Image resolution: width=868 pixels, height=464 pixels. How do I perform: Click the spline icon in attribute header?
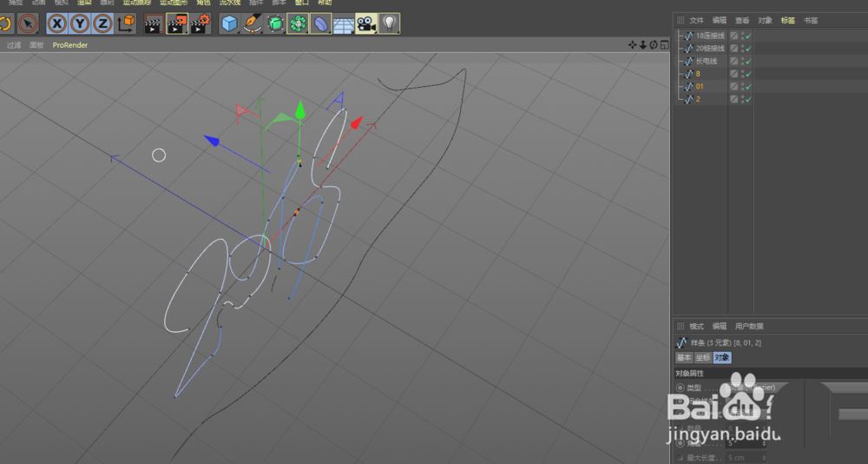coord(681,343)
